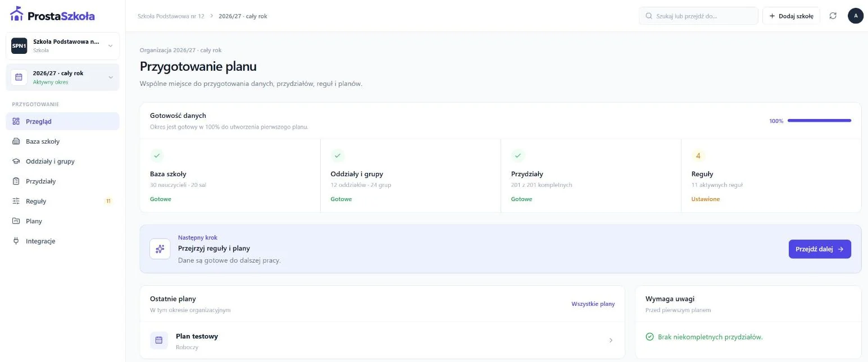This screenshot has width=868, height=362.
Task: Click the 30 nauczycieli · 20 sal text
Action: click(178, 185)
